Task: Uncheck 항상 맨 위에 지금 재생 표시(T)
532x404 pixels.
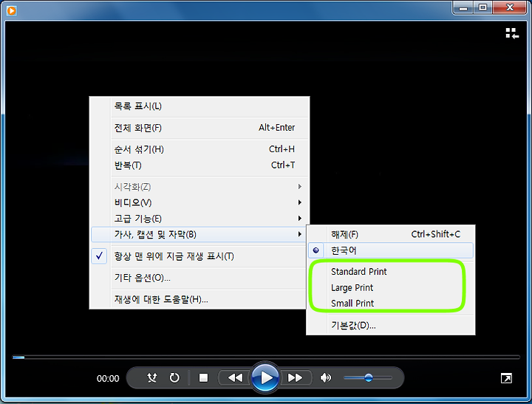Action: 199,256
